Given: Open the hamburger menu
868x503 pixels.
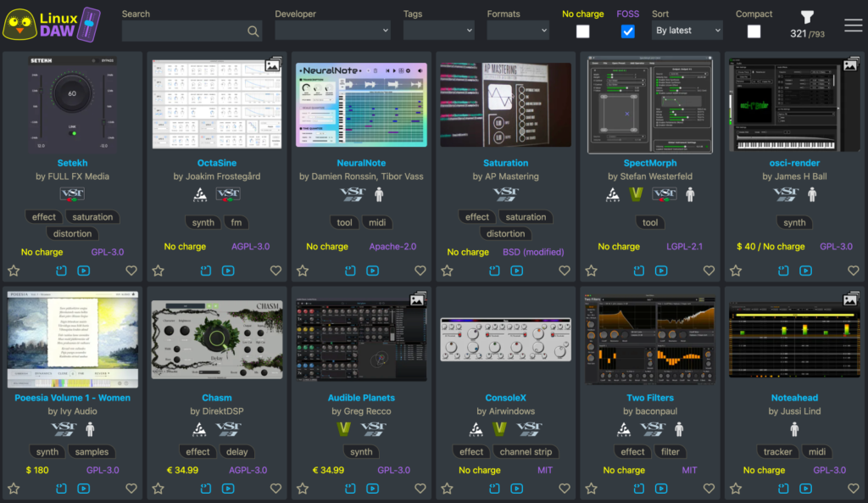Looking at the screenshot, I should click(853, 25).
